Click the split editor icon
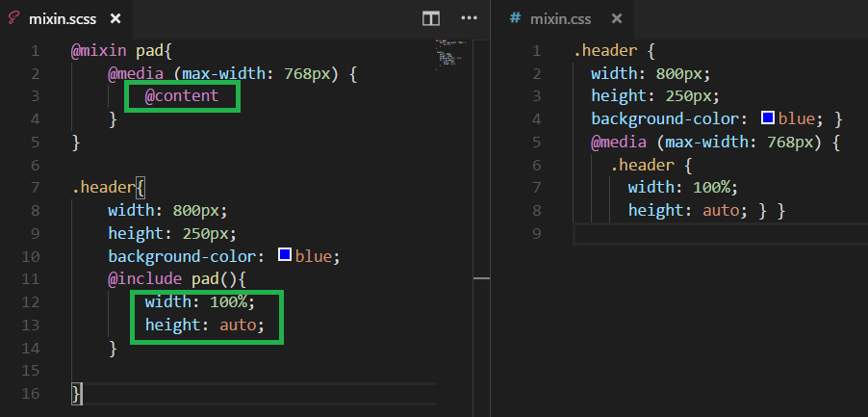This screenshot has width=868, height=417. pyautogui.click(x=431, y=19)
